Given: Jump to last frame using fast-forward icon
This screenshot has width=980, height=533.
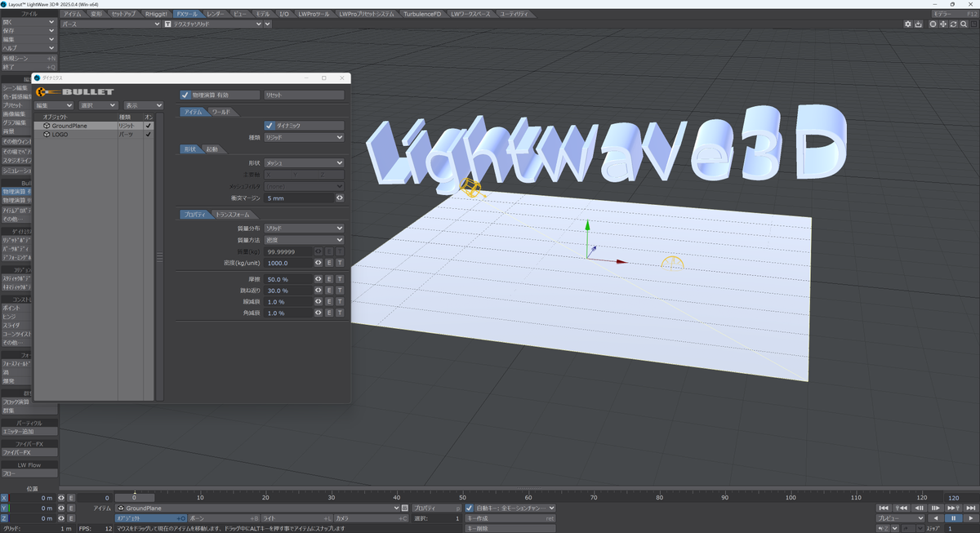Looking at the screenshot, I should coord(971,508).
